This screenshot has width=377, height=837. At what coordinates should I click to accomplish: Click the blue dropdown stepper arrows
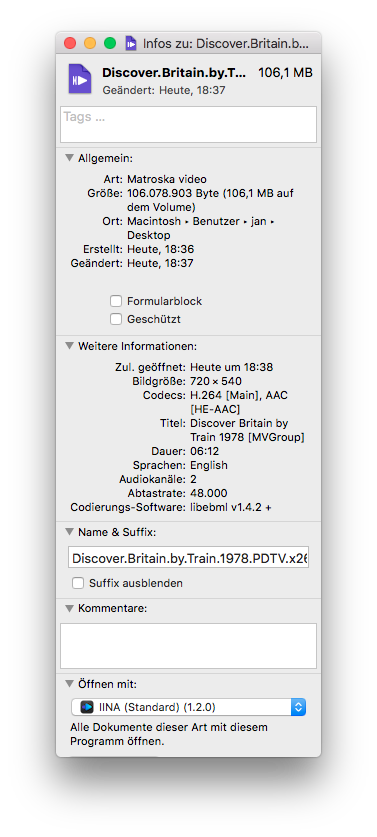point(299,707)
